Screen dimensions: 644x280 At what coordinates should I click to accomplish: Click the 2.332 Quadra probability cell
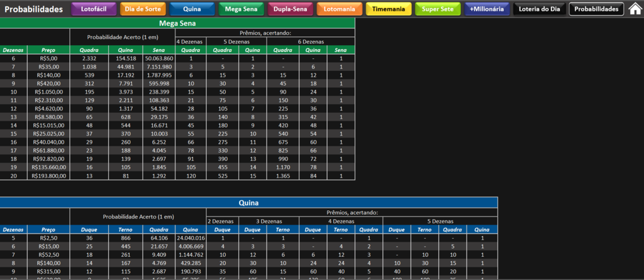click(89, 58)
